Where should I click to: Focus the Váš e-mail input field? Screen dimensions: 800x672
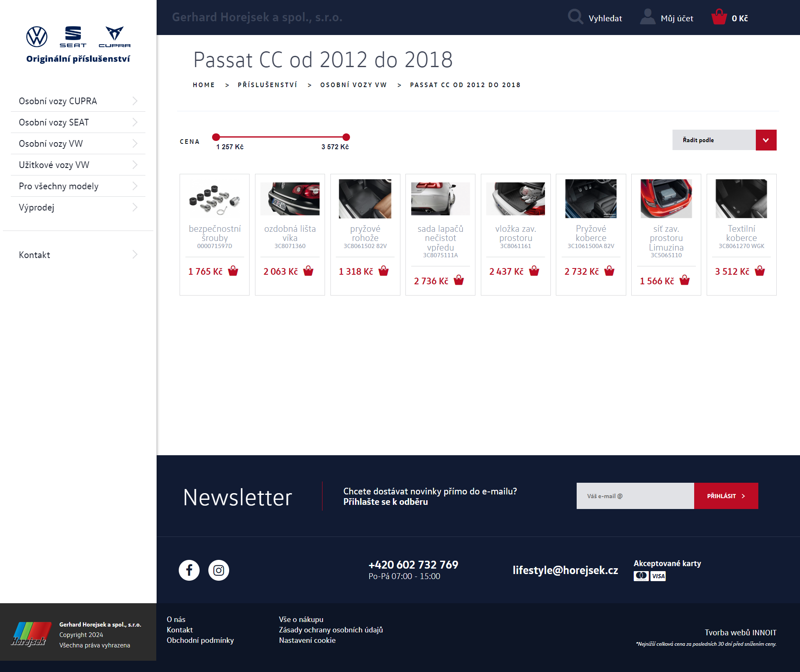635,496
